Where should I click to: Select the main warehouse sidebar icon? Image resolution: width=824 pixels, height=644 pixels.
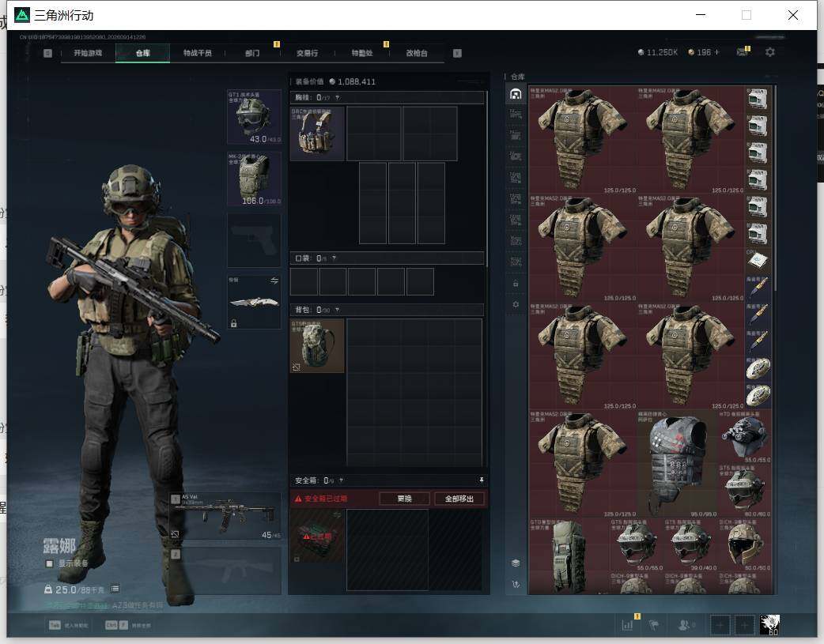coord(516,94)
